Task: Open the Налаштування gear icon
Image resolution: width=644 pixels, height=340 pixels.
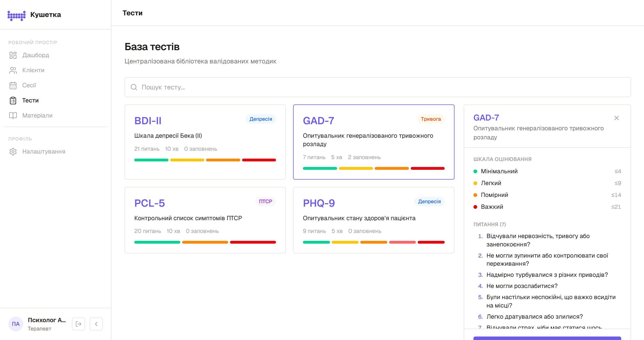Action: click(13, 151)
